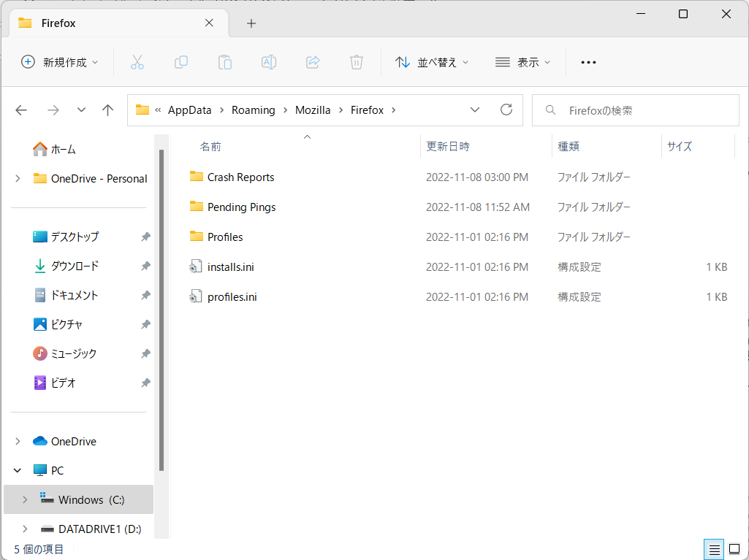This screenshot has height=560, width=749.
Task: Select the Crash Reports folder name
Action: point(240,177)
